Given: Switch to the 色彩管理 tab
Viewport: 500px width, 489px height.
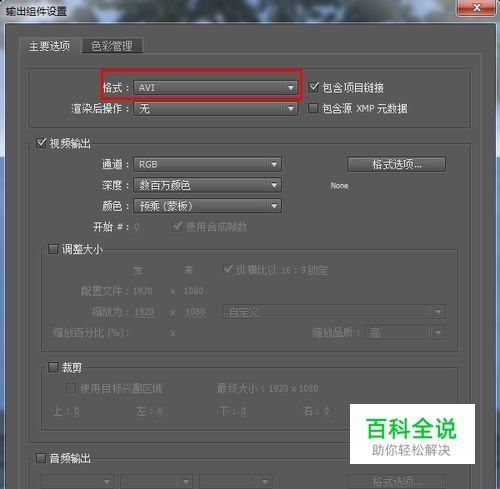Looking at the screenshot, I should (112, 46).
